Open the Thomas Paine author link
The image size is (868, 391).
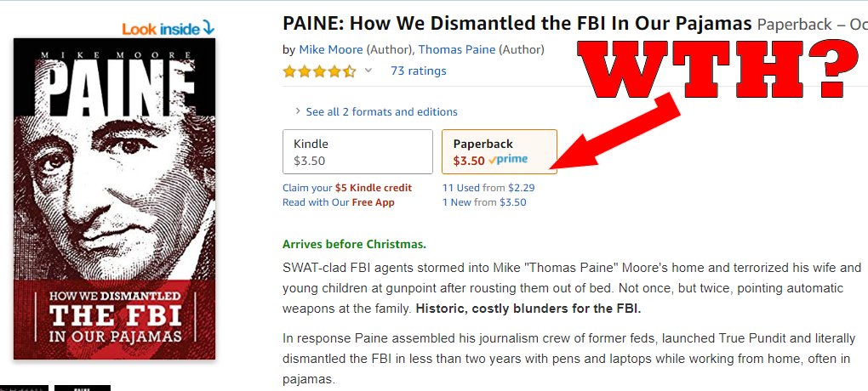(457, 49)
